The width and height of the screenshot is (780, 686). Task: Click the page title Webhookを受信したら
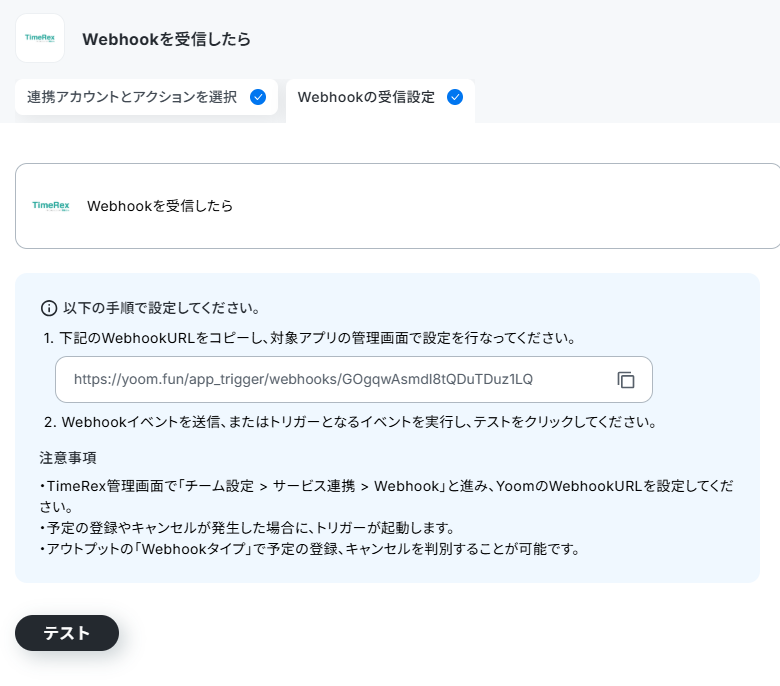166,39
